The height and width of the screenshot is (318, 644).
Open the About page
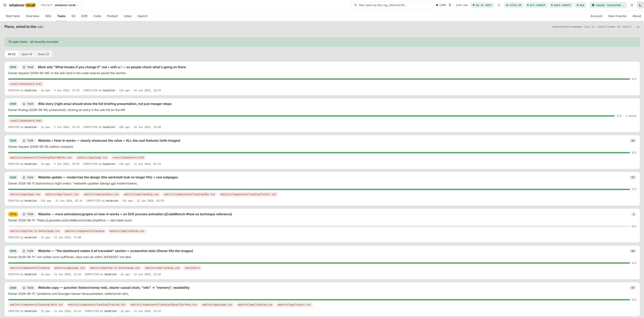coord(637,16)
